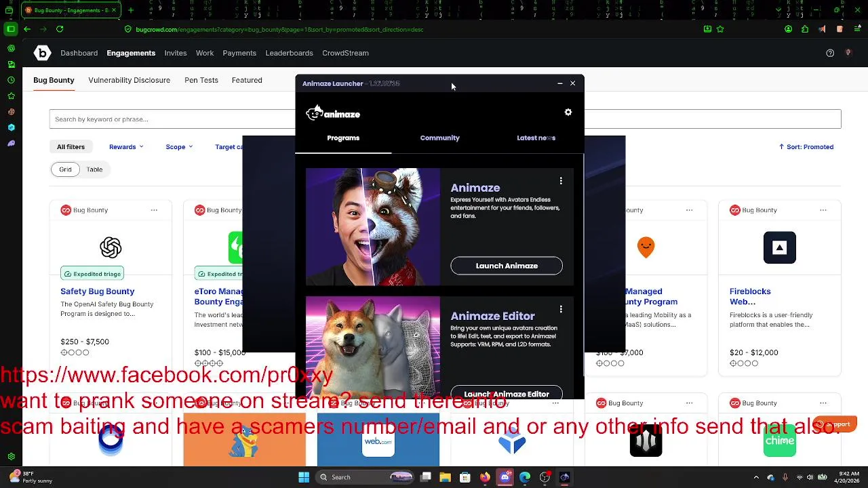Open CrowdStream in the Bugcrowd navbar
Screen dimensions: 868x488
point(345,53)
